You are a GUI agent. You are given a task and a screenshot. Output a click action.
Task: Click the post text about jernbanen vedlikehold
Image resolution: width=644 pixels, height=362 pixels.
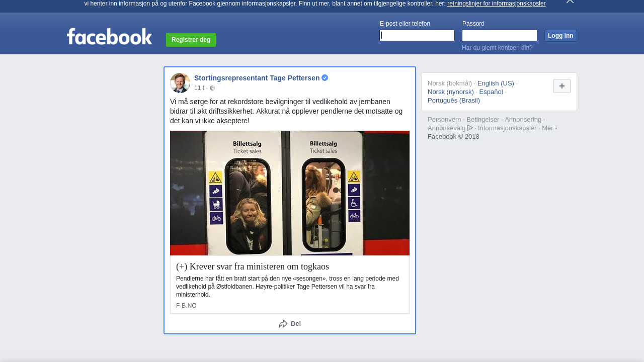[x=287, y=111]
